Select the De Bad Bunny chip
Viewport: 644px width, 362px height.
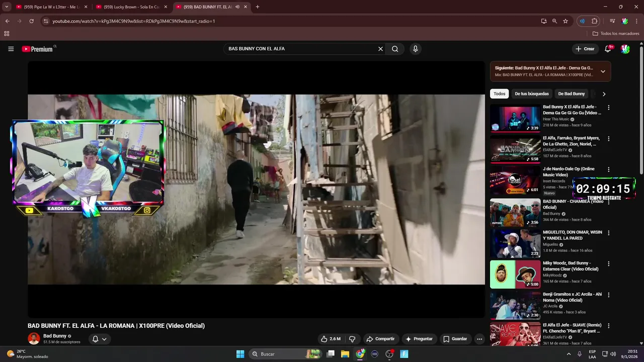(x=571, y=94)
